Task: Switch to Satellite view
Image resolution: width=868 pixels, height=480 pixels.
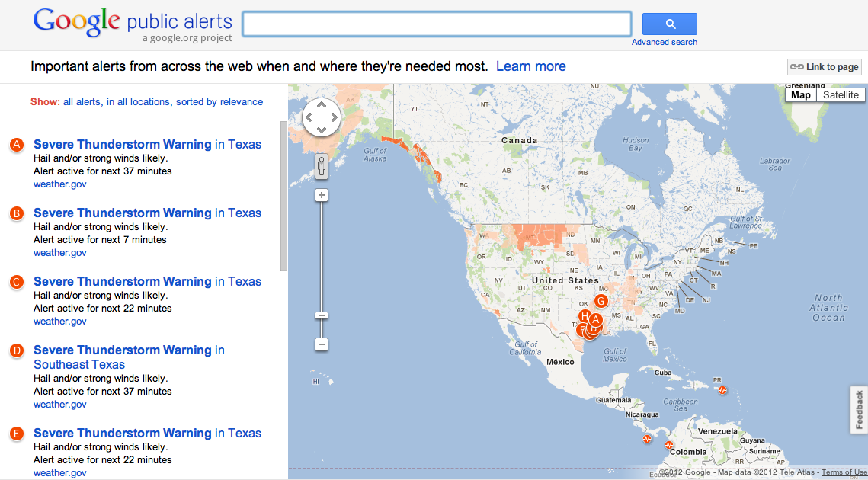Action: (x=841, y=94)
